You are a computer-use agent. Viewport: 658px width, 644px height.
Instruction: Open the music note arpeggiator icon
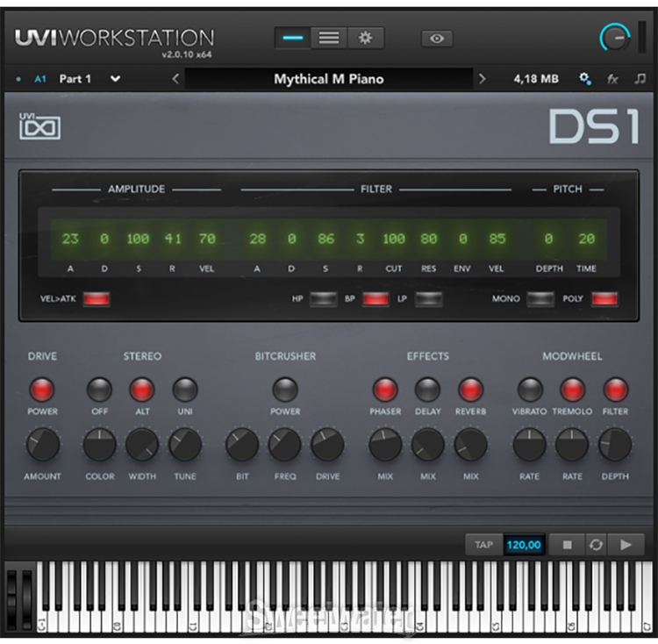point(640,78)
